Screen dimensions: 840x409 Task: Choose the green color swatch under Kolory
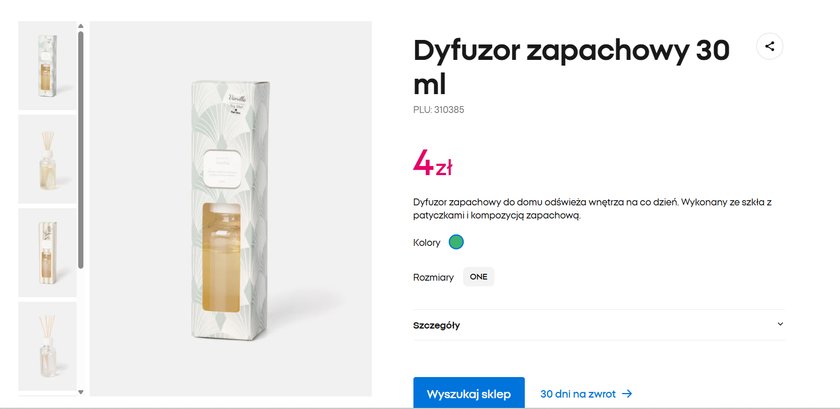coord(456,242)
